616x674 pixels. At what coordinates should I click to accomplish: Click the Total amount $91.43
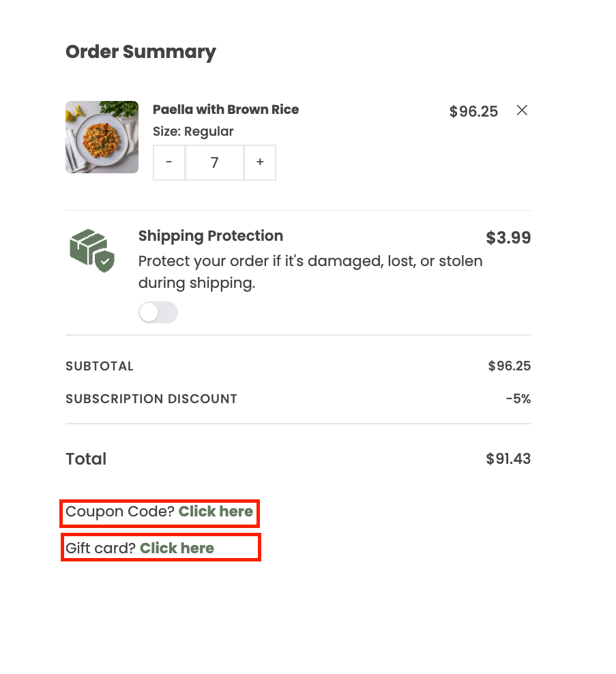click(508, 458)
